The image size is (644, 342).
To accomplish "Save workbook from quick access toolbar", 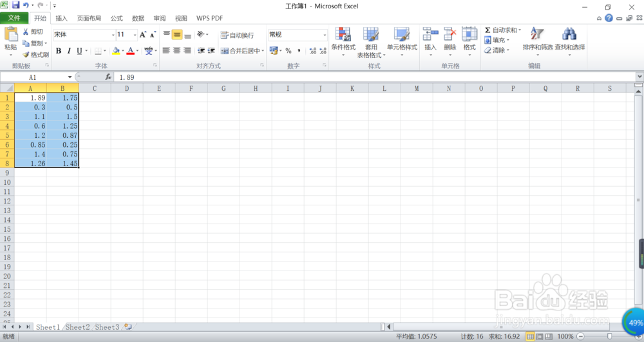I will 15,5.
